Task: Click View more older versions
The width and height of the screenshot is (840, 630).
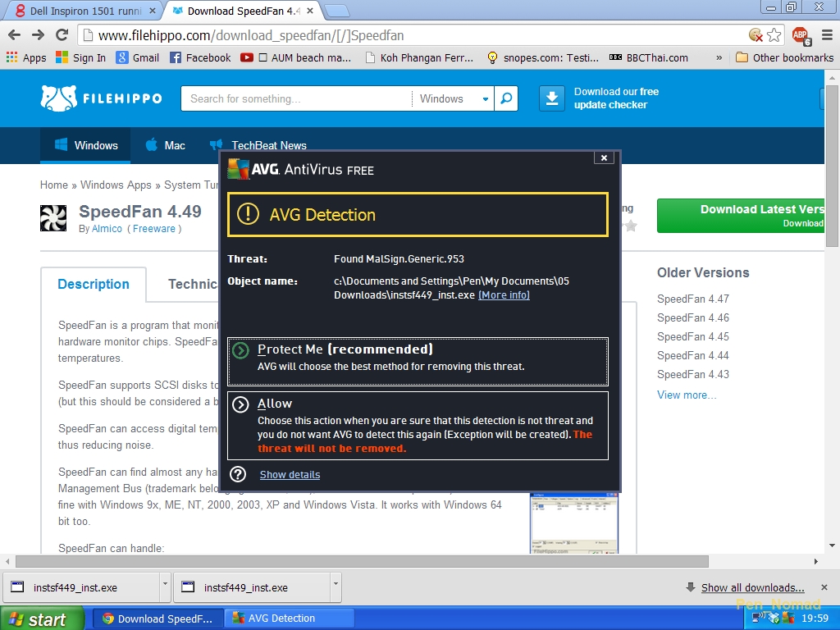Action: tap(687, 395)
